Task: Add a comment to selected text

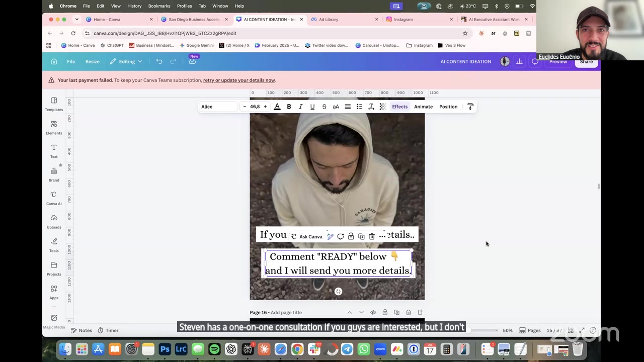Action: tap(341, 236)
